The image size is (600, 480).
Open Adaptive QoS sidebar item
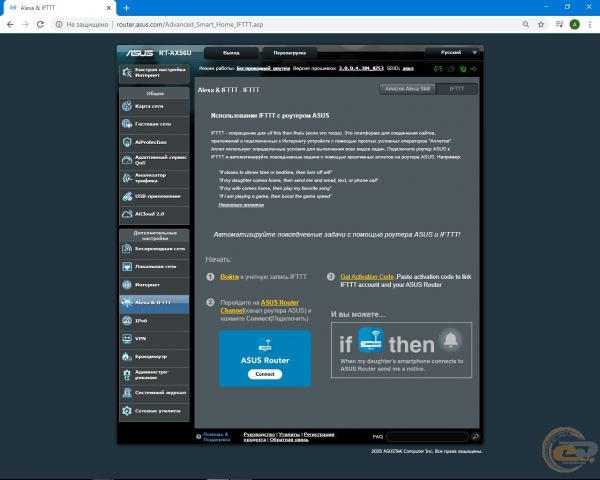154,160
